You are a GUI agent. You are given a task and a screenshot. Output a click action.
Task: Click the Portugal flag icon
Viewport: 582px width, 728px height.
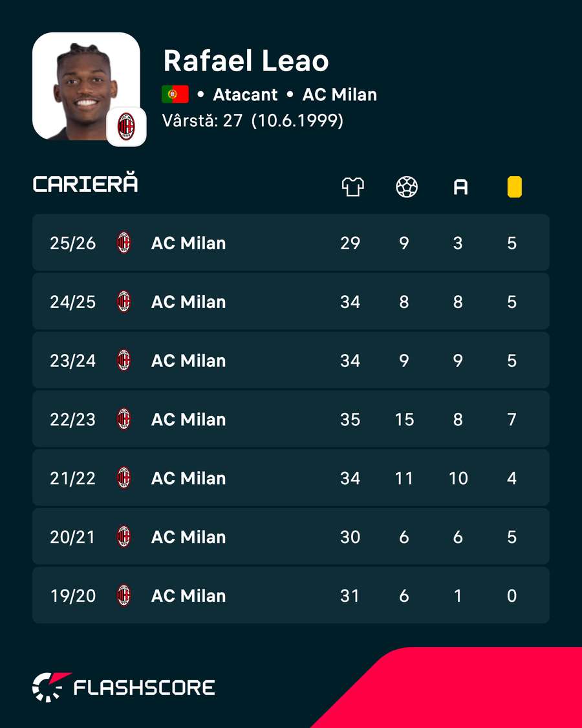[175, 94]
